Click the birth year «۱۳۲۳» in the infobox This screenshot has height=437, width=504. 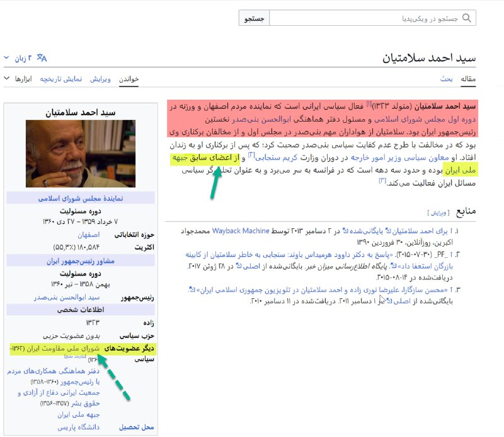coord(93,322)
